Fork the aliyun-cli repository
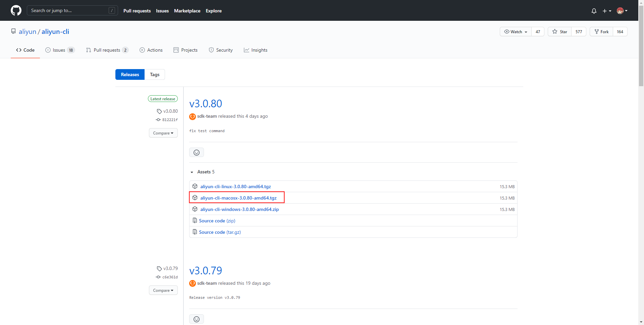644x325 pixels. [x=601, y=32]
